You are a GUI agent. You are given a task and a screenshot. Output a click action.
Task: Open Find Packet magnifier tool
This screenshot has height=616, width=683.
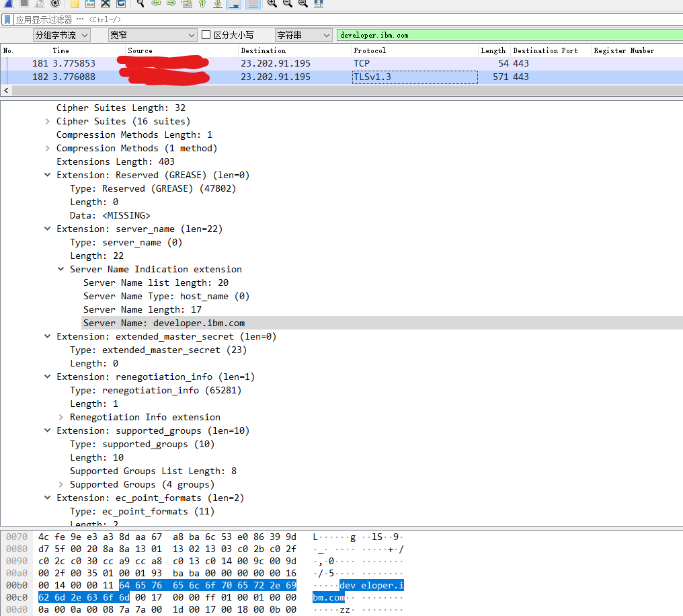140,3
